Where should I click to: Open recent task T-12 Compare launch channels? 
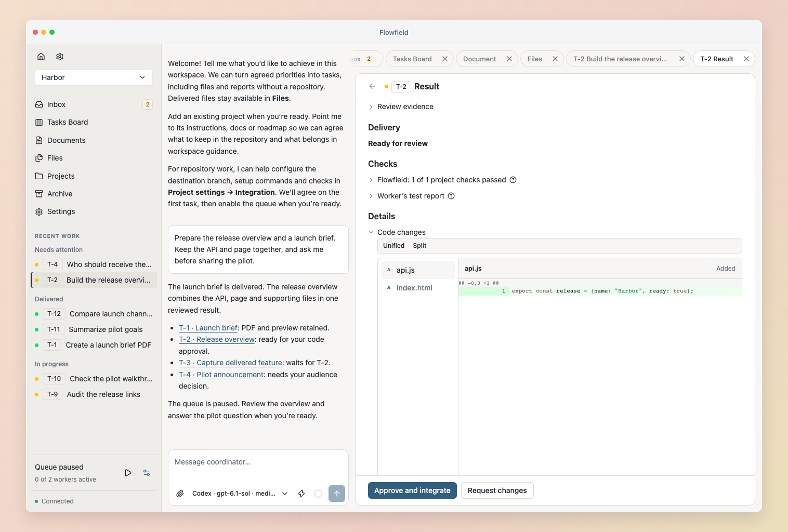[94, 314]
